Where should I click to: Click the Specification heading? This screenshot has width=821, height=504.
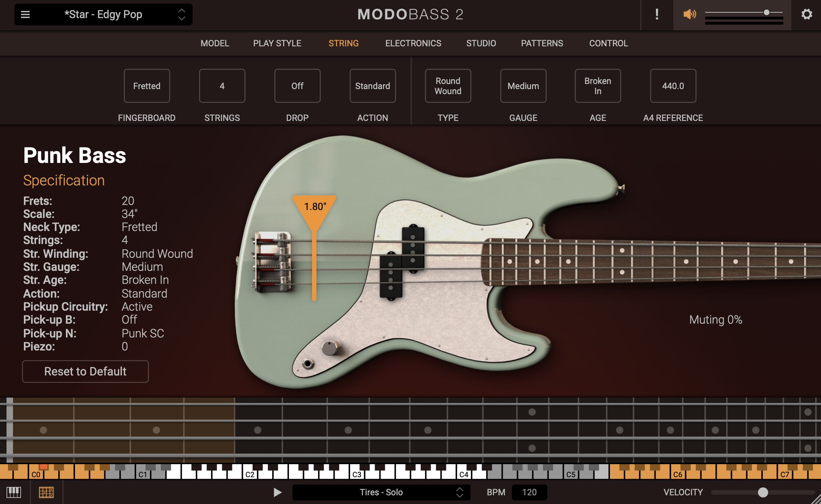(x=64, y=180)
